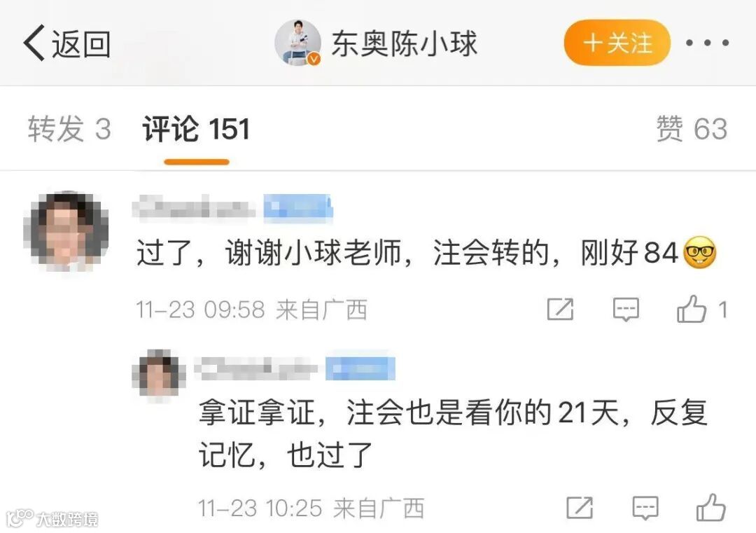The width and height of the screenshot is (756, 533).
Task: Open 东奥陈小球 profile avatar
Action: (298, 43)
